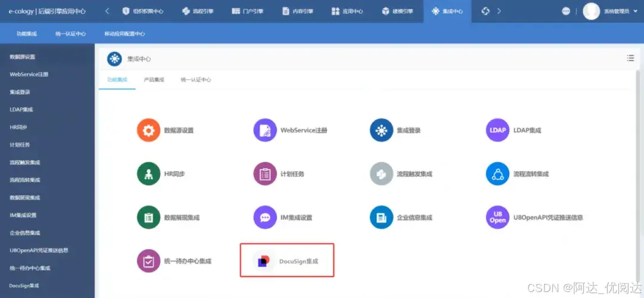
Task: Click HR同步 in the left sidebar
Action: 18,127
